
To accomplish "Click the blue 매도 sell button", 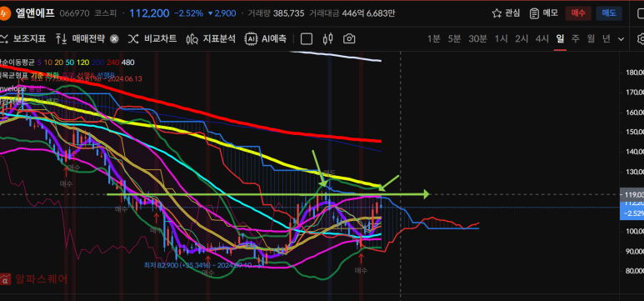I will (x=609, y=13).
